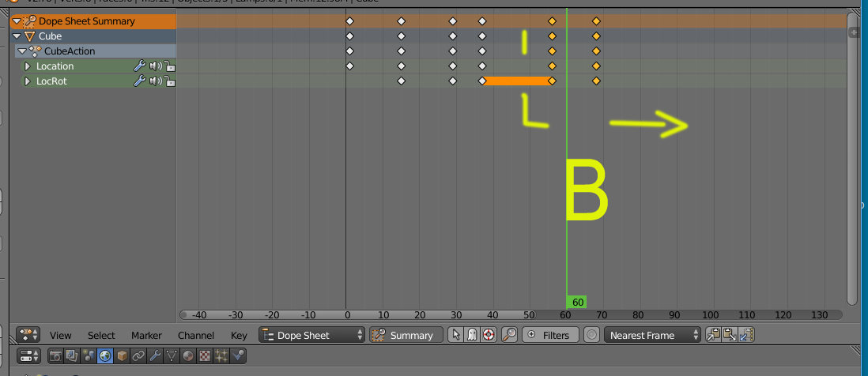Collapse the Cube channel triangle

pos(16,36)
